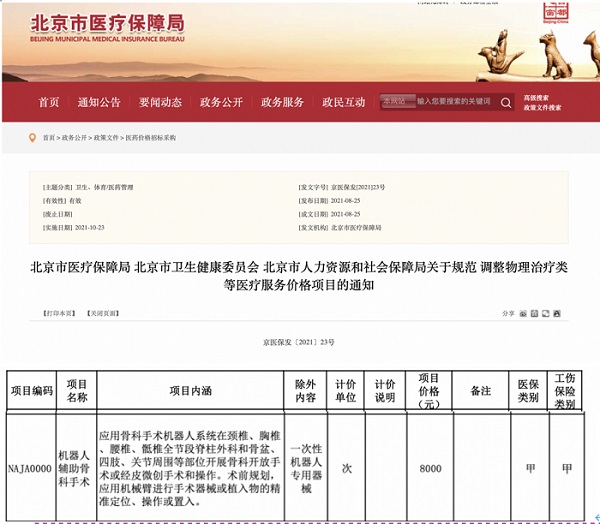This screenshot has height=524, width=600.
Task: Open the 通知公告 navigation tab
Action: pyautogui.click(x=98, y=102)
